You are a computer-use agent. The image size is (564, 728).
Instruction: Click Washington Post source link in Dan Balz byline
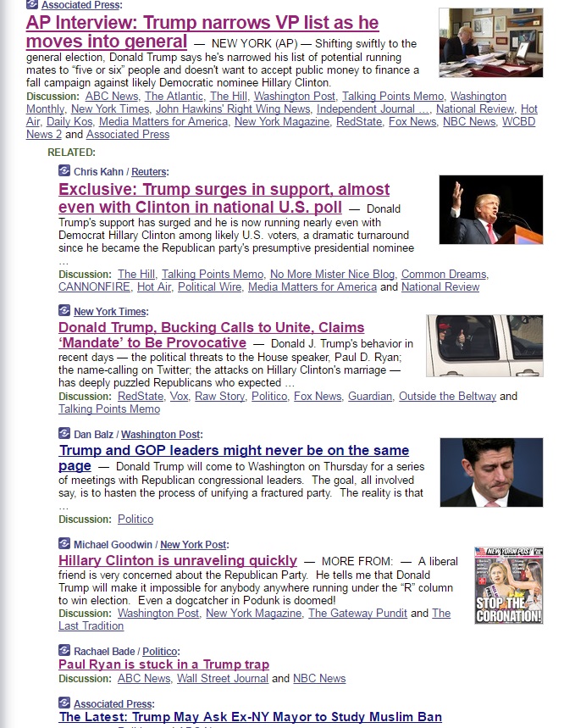coord(161,435)
